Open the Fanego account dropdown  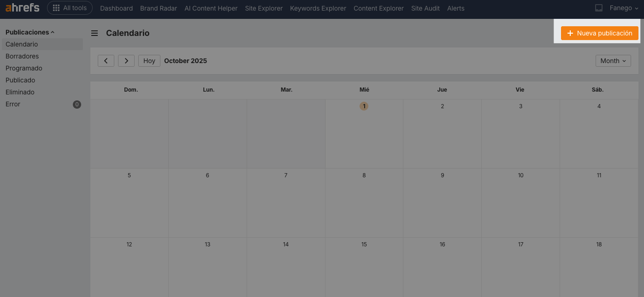[624, 8]
